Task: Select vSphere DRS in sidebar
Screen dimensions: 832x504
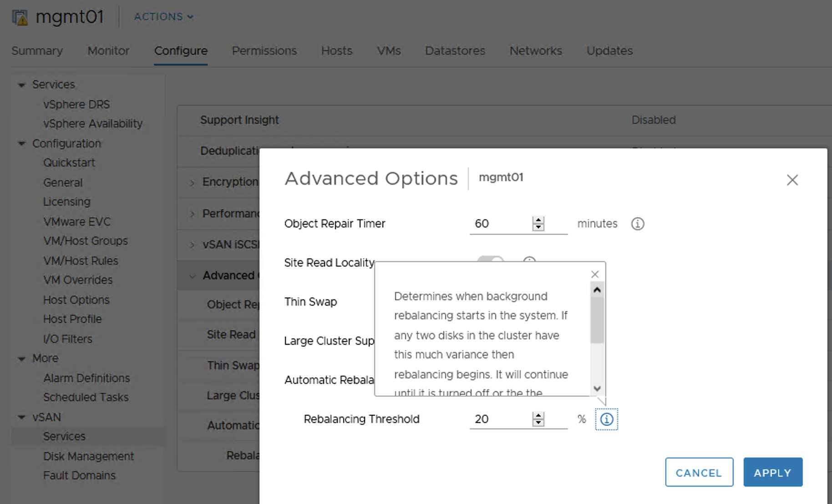Action: (x=76, y=104)
